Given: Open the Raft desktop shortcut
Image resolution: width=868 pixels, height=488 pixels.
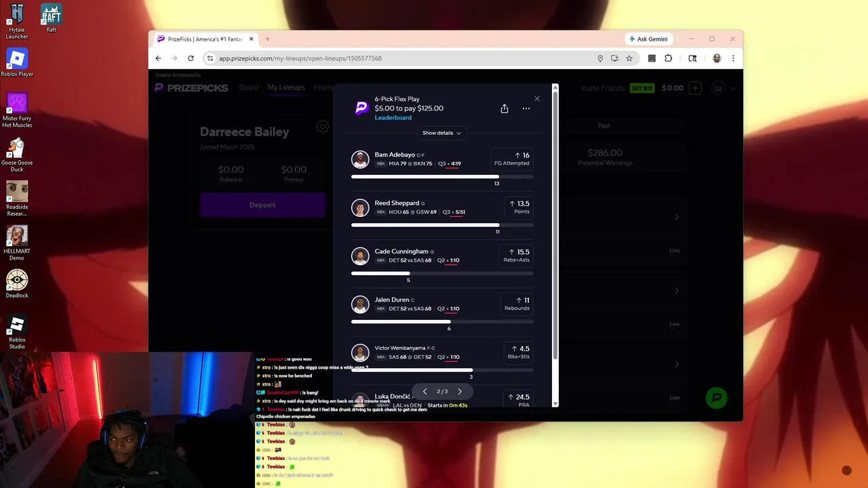Looking at the screenshot, I should tap(52, 18).
